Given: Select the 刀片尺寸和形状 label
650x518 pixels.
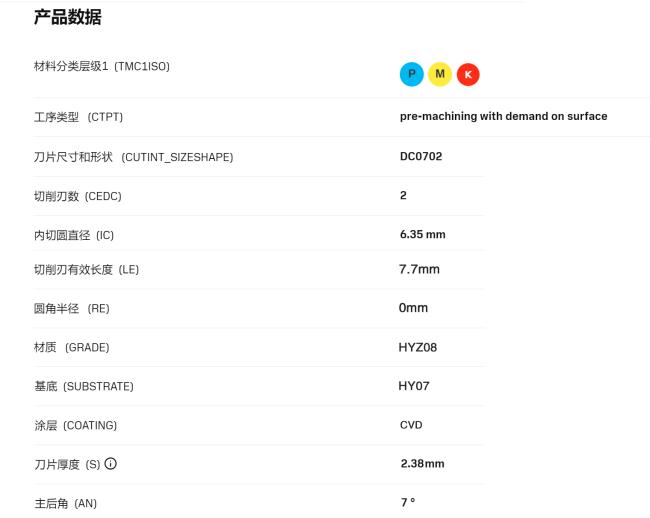Looking at the screenshot, I should pos(133,157).
